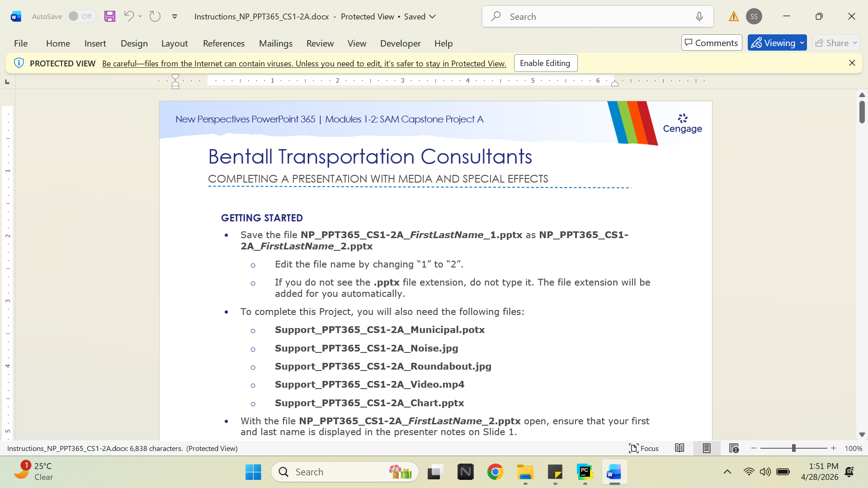
Task: Open File Explorer from taskbar
Action: 525,472
